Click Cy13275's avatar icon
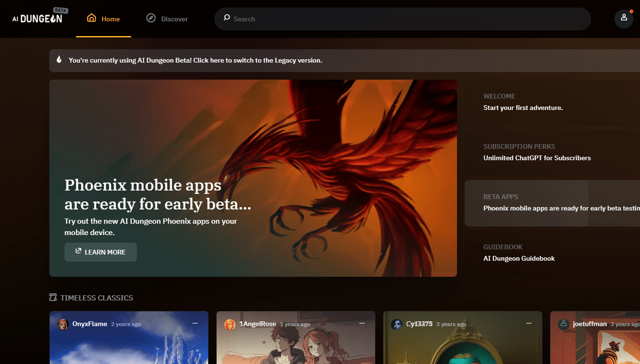 click(397, 324)
